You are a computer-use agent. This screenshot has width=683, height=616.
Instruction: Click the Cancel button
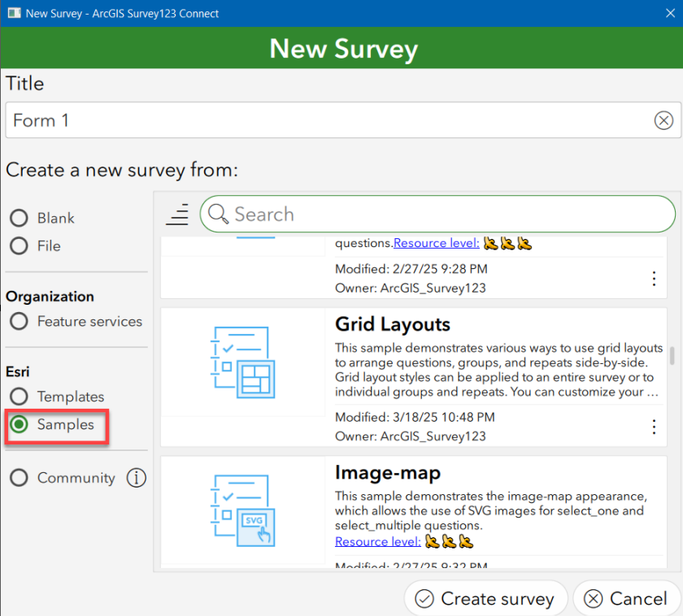tap(626, 599)
